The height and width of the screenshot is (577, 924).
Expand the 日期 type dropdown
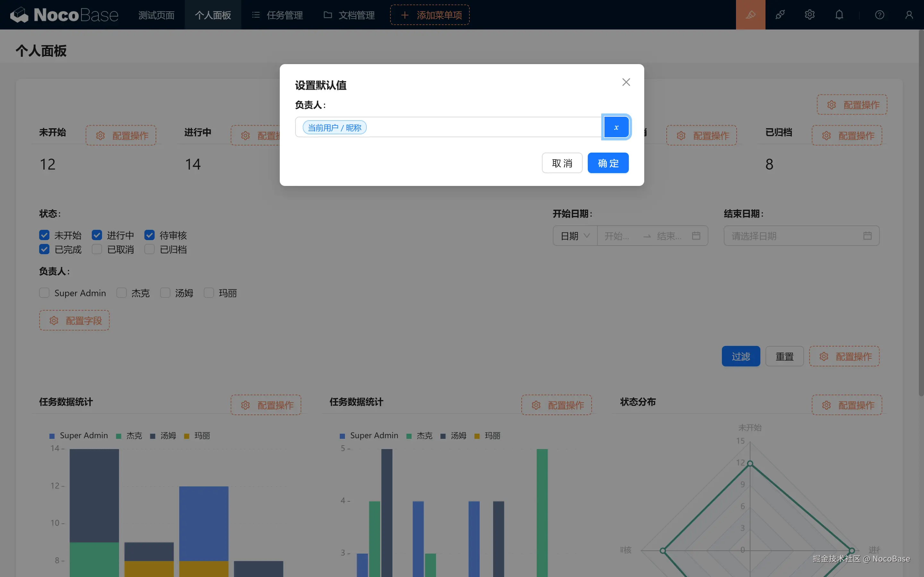pyautogui.click(x=575, y=236)
